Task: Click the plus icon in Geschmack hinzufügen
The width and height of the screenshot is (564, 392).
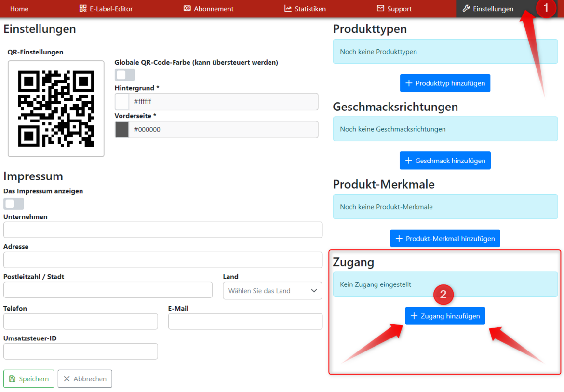Action: pyautogui.click(x=408, y=161)
